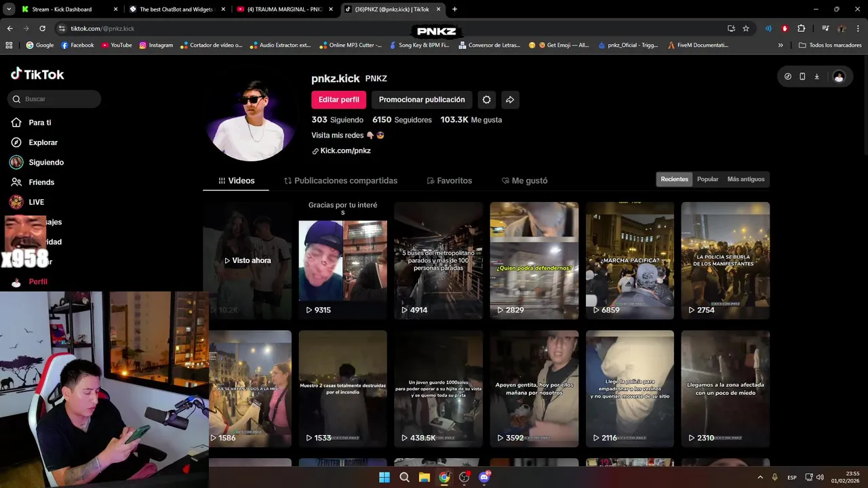Show hidden system tray icons
The image size is (868, 488).
760,477
